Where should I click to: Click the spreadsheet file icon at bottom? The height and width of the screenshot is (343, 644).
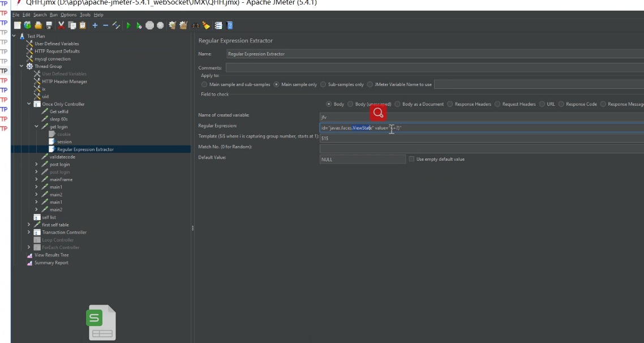pyautogui.click(x=101, y=323)
